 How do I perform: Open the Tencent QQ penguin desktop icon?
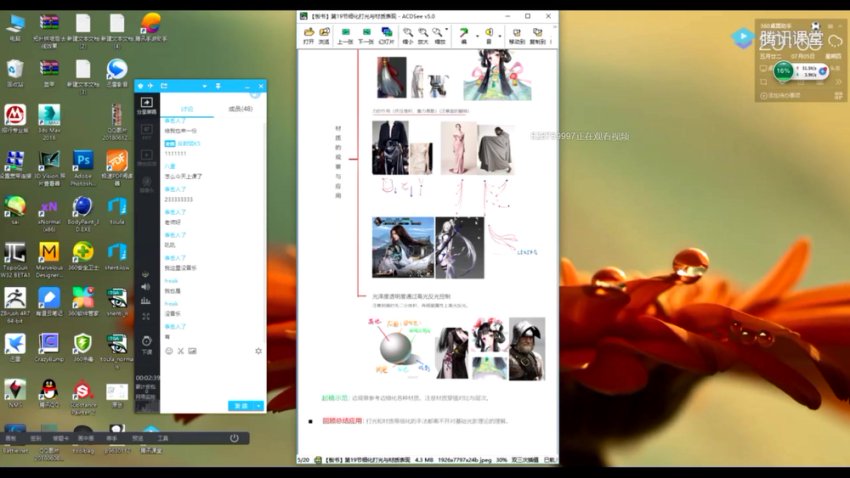(x=49, y=393)
